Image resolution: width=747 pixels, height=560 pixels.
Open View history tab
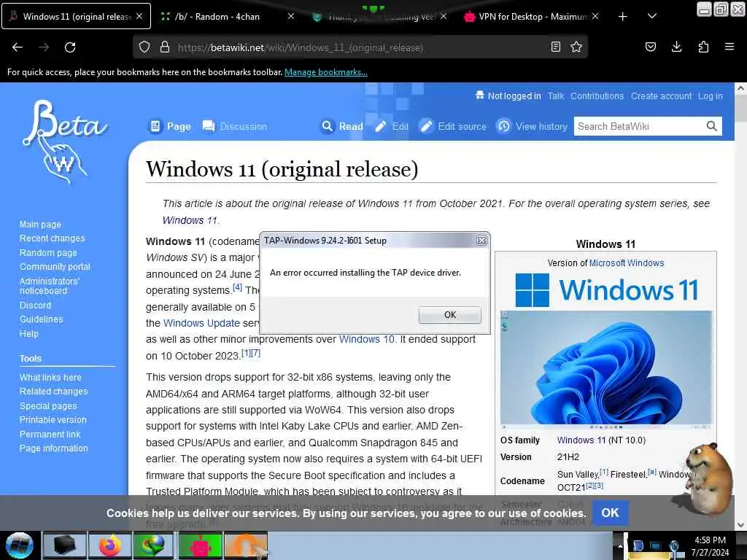[x=532, y=126]
